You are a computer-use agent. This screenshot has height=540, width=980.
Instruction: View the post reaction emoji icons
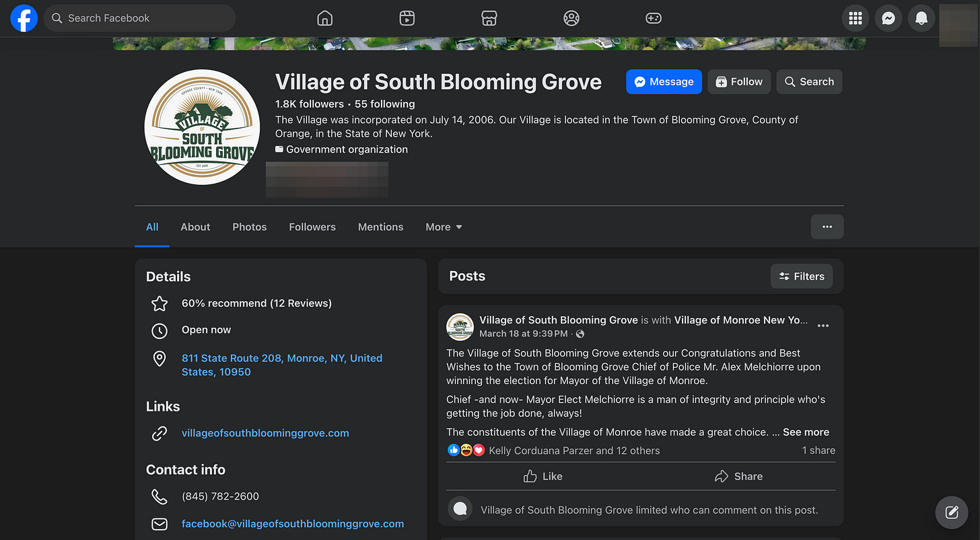[466, 451]
